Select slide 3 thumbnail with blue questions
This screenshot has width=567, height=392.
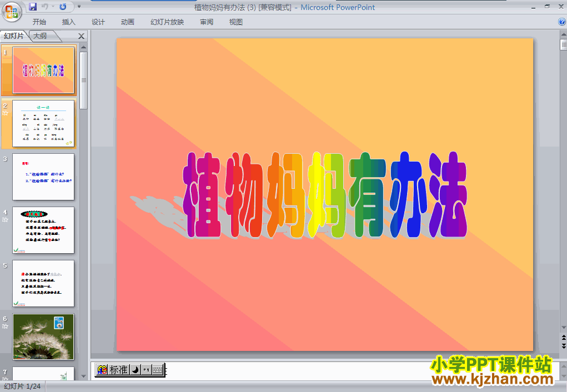[x=43, y=177]
